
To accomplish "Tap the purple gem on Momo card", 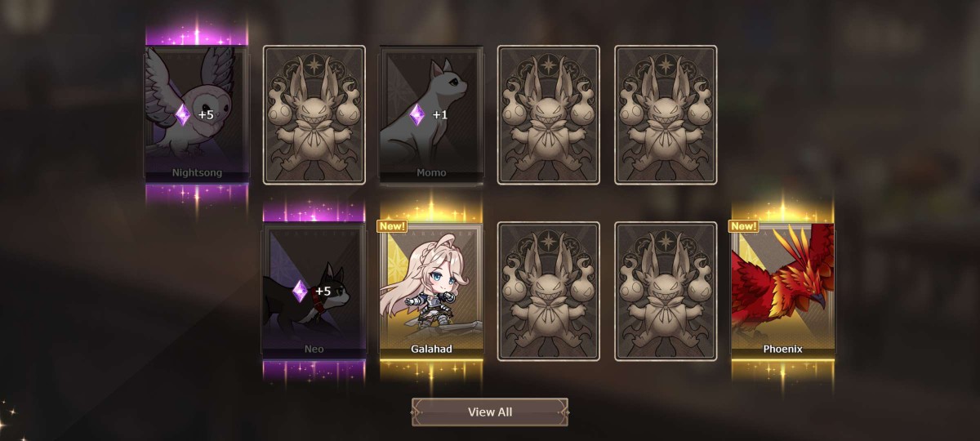I will (x=418, y=114).
